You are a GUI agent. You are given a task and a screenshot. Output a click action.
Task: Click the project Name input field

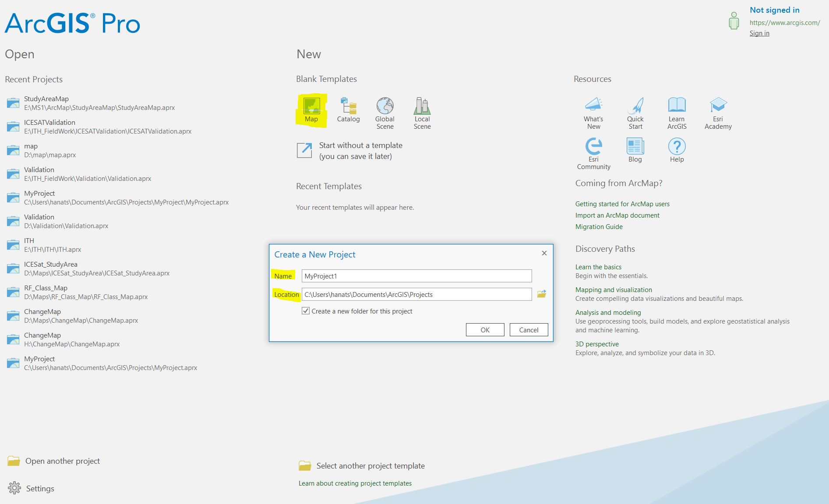tap(416, 276)
